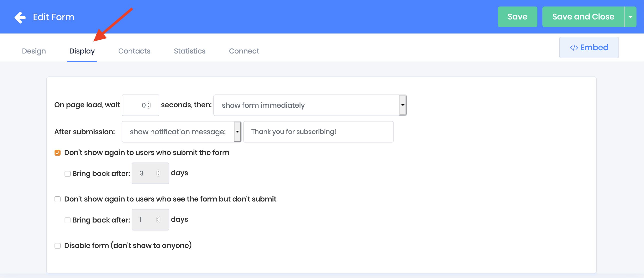
Task: Select the Connect tab
Action: pyautogui.click(x=244, y=51)
